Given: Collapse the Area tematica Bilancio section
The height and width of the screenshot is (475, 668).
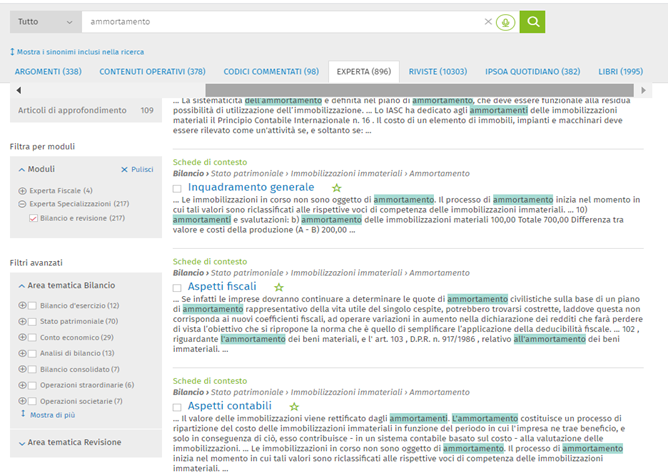Looking at the screenshot, I should pos(24,285).
